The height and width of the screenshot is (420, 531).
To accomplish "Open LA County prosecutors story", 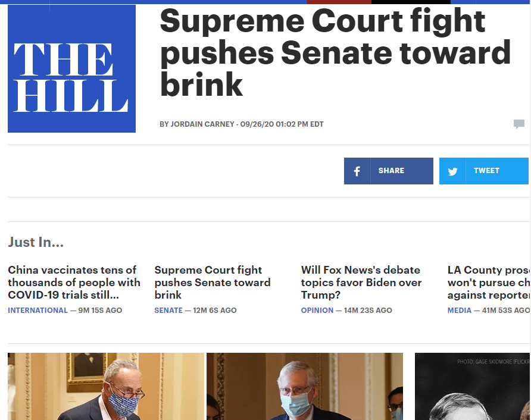I will point(489,283).
